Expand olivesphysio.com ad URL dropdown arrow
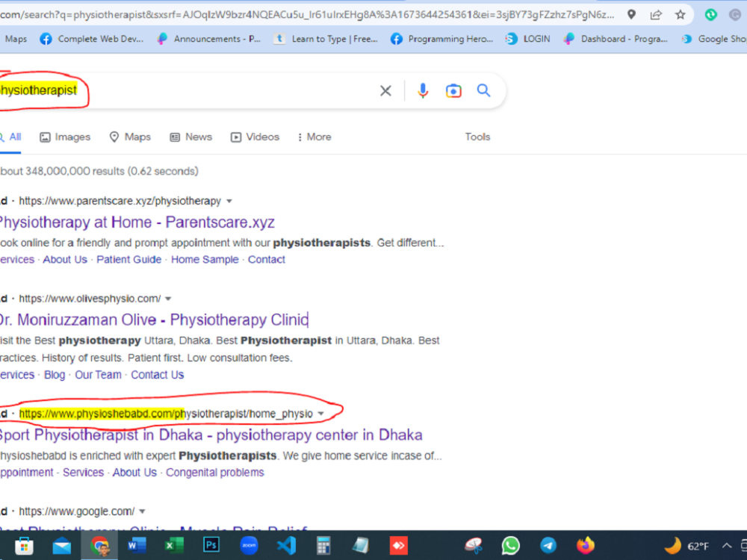This screenshot has height=560, width=747. click(x=168, y=299)
